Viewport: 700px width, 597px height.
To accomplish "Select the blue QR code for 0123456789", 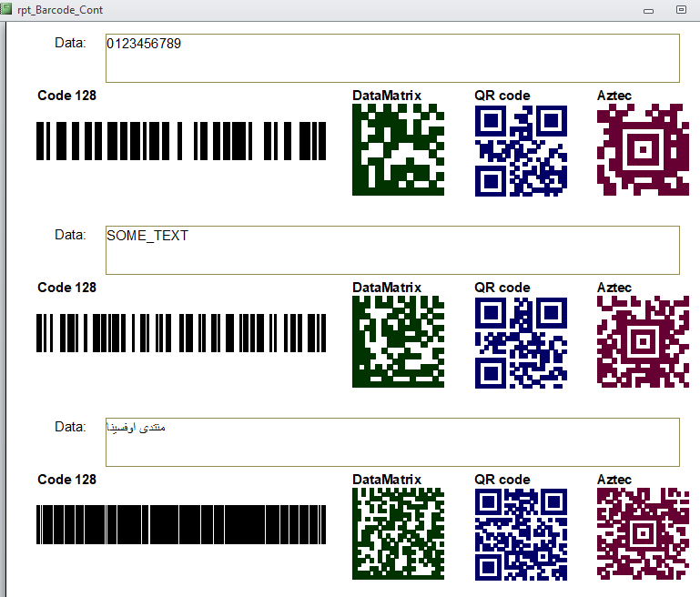I will 521,151.
